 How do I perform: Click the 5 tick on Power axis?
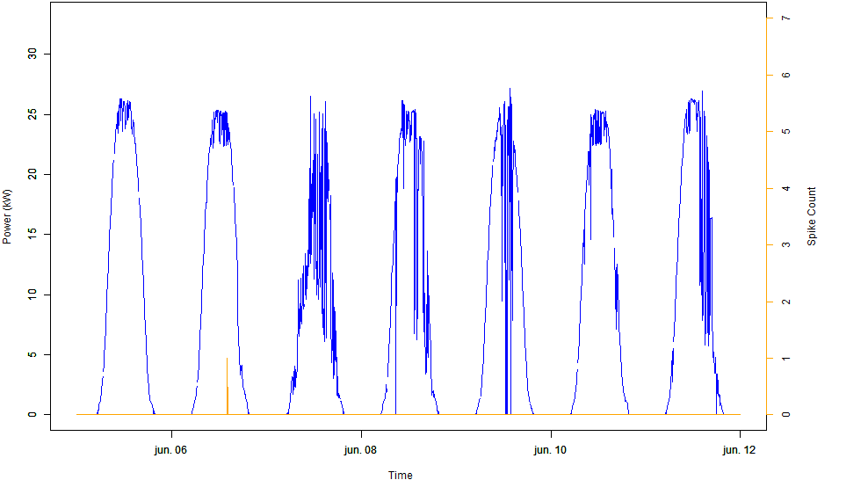[34, 355]
